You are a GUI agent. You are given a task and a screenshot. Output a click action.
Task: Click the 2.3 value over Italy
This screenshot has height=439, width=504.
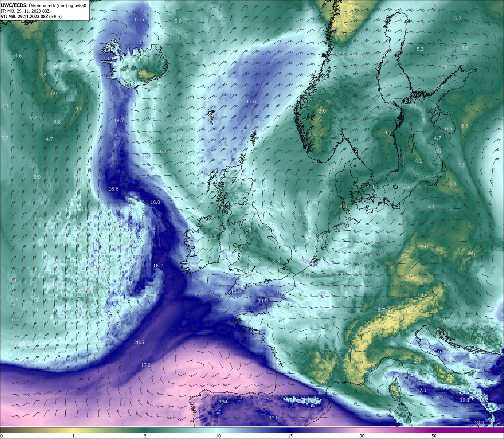click(x=418, y=361)
